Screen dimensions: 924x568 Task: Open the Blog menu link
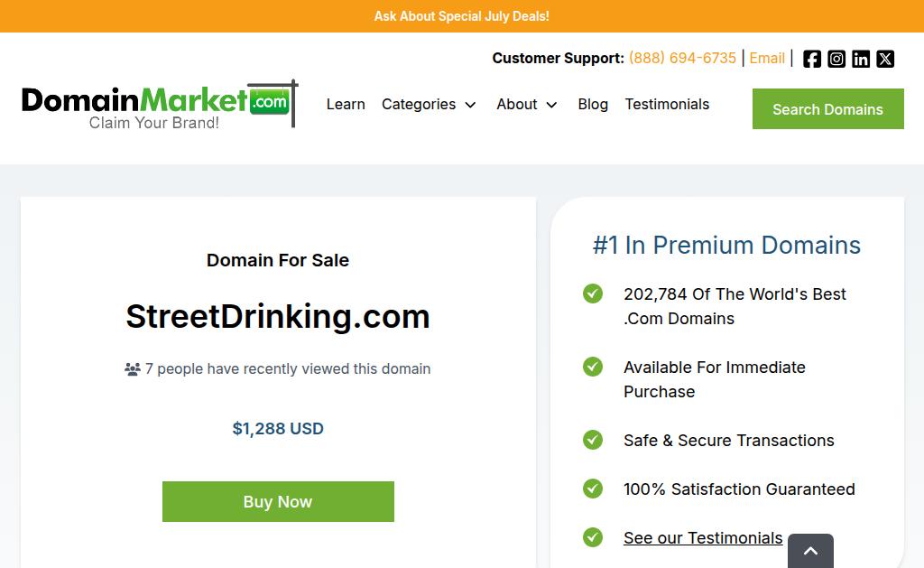point(593,105)
